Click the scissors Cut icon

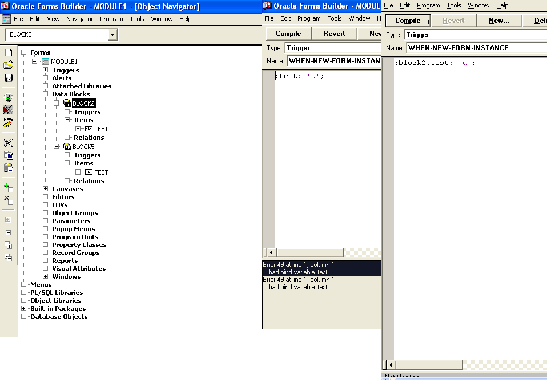click(x=9, y=142)
